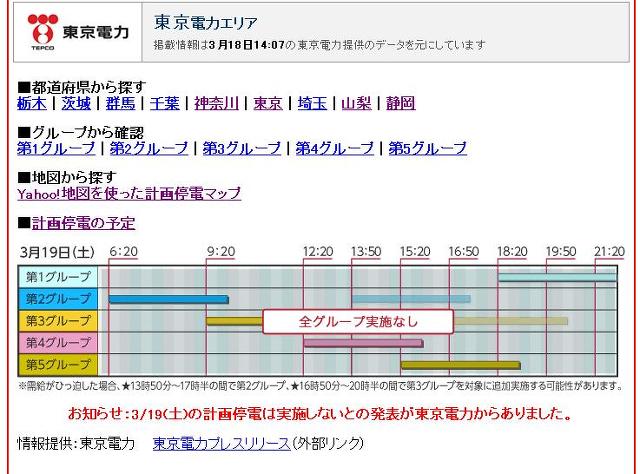Click the 東京電力エリア heading text

click(x=206, y=22)
